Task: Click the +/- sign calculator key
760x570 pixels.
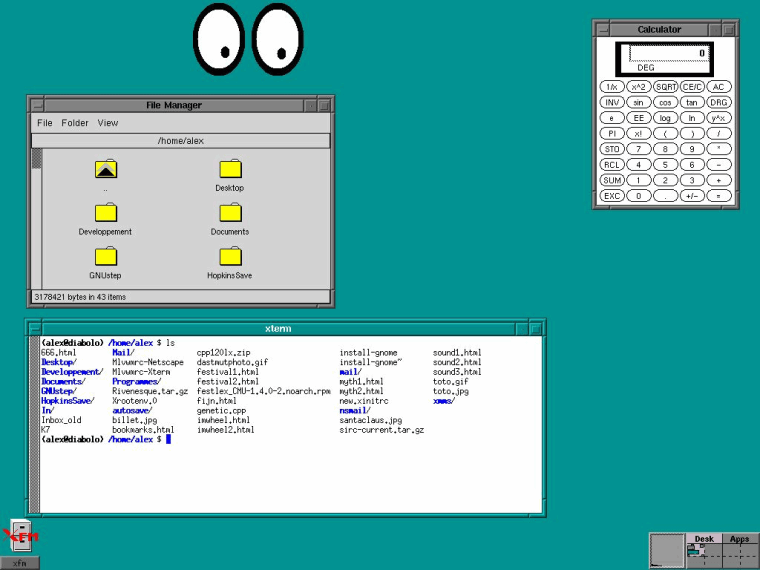Action: pos(692,195)
